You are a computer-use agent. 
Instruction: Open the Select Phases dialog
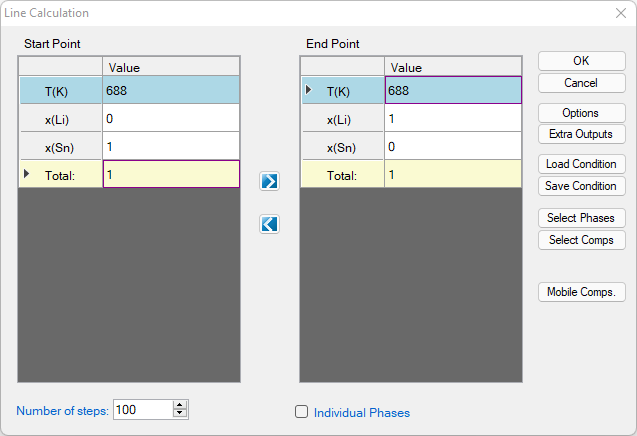pos(581,218)
